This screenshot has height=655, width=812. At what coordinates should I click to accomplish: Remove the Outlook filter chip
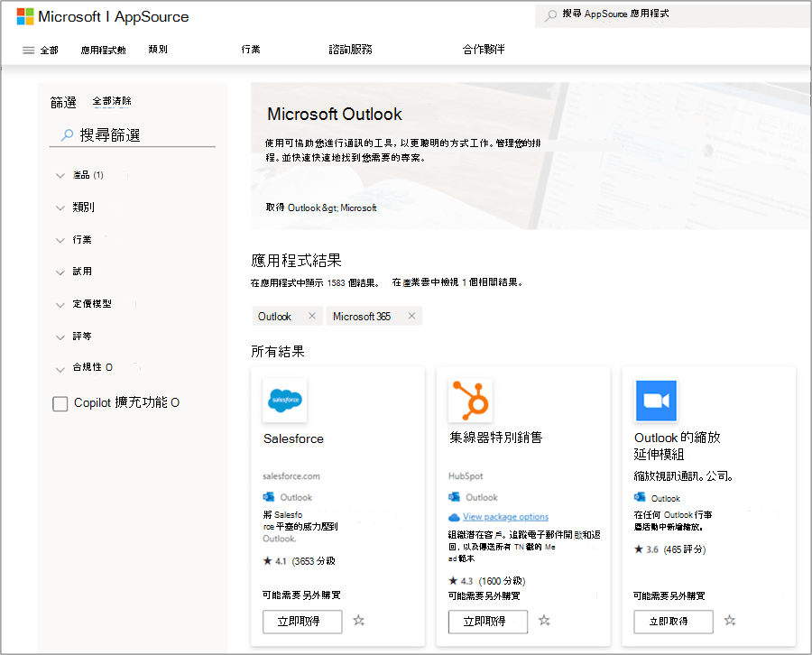[x=312, y=316]
